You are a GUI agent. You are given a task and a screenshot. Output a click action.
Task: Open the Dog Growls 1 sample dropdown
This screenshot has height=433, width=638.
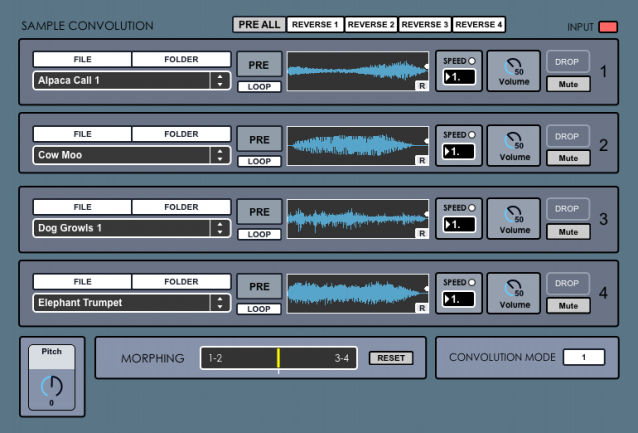point(132,228)
